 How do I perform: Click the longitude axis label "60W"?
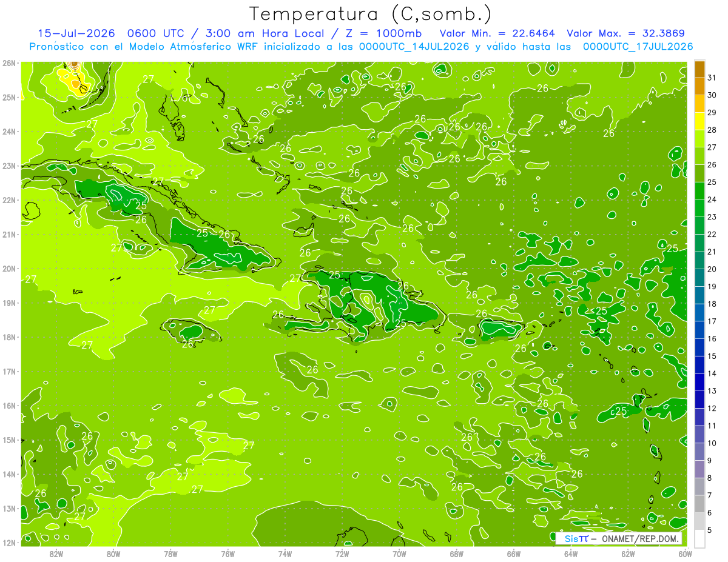(x=686, y=554)
